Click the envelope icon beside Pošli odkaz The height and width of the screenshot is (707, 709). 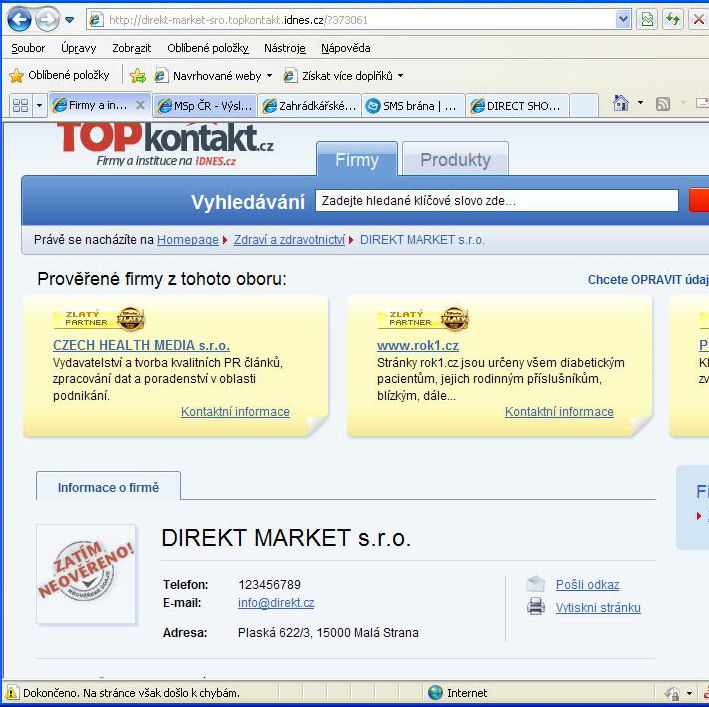coord(536,584)
